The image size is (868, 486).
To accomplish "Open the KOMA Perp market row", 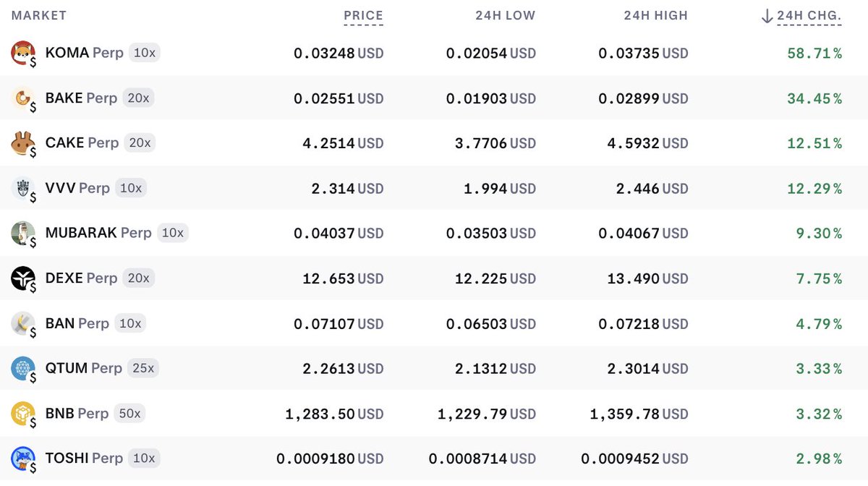I will [x=434, y=53].
